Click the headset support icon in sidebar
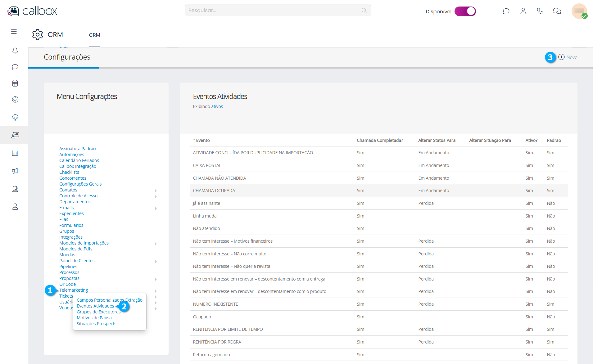The image size is (593, 364). tap(15, 117)
